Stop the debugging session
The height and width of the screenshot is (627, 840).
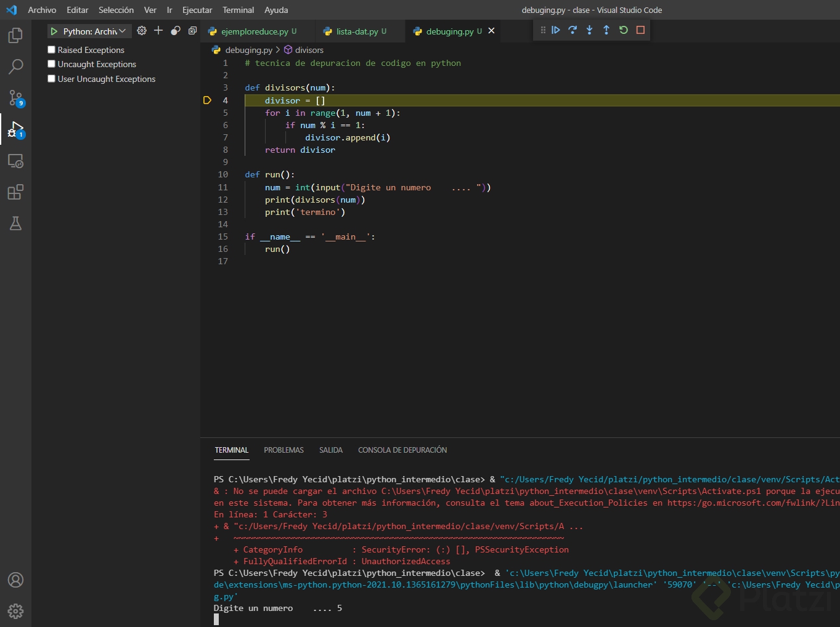click(x=640, y=30)
